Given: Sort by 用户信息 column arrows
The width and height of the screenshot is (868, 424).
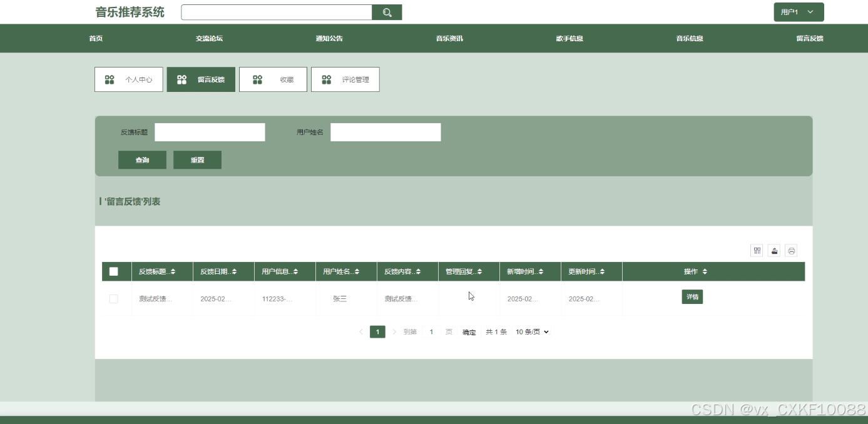Looking at the screenshot, I should coord(295,271).
